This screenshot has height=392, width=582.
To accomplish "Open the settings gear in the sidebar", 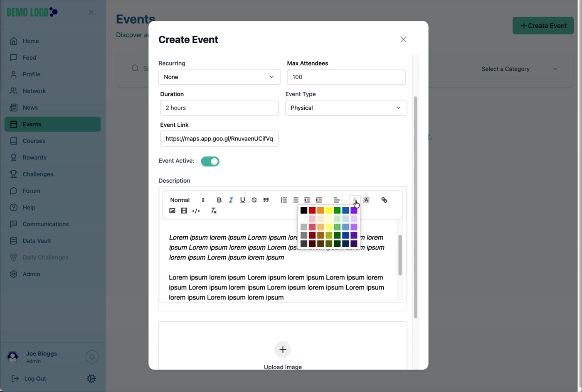I will click(91, 379).
